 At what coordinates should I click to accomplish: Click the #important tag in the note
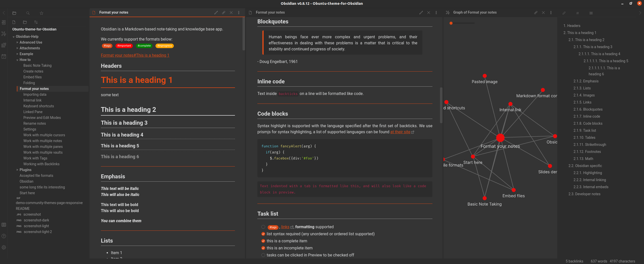coord(124,46)
